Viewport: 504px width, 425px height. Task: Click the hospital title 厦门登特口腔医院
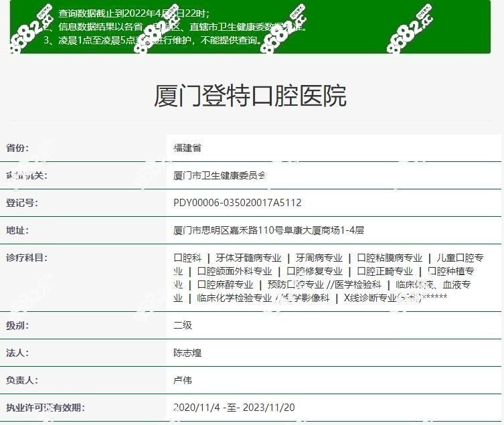[250, 96]
